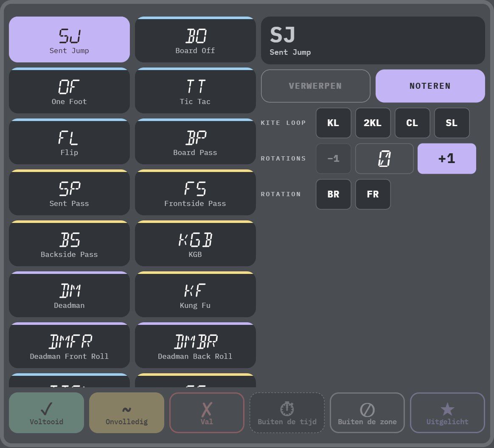Enable the CL kite loop modifier

pos(413,123)
